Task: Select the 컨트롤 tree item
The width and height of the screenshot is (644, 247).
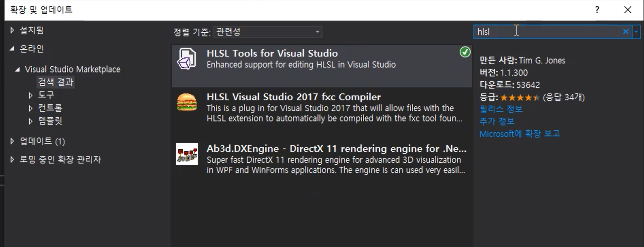Action: [x=50, y=108]
